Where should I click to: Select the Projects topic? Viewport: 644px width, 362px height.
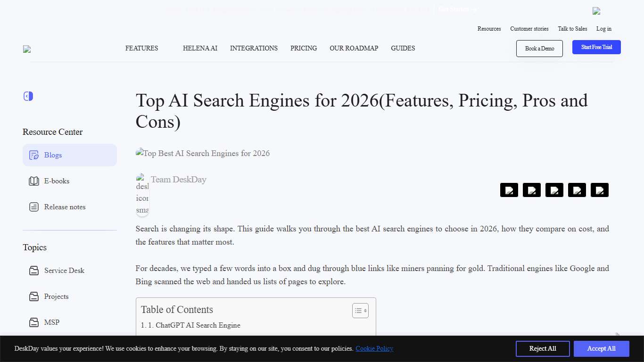56,296
